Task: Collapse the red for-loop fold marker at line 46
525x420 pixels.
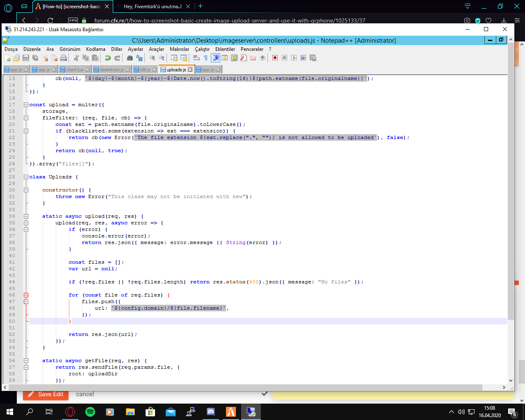Action: click(x=26, y=295)
